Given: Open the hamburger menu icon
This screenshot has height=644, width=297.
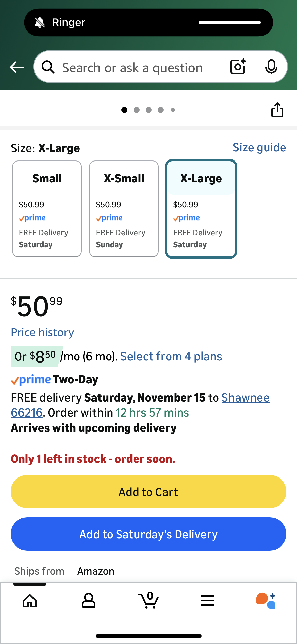Looking at the screenshot, I should [207, 601].
